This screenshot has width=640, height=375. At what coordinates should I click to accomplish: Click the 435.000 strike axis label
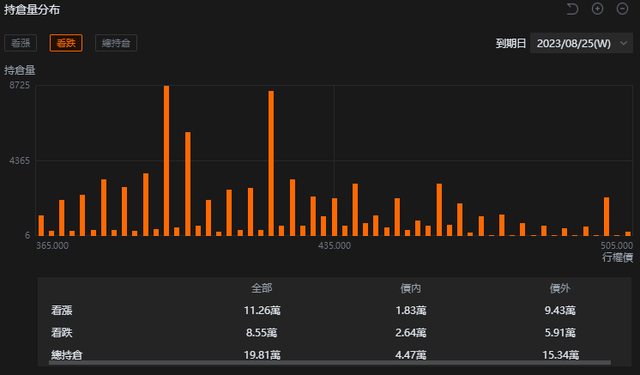click(334, 246)
